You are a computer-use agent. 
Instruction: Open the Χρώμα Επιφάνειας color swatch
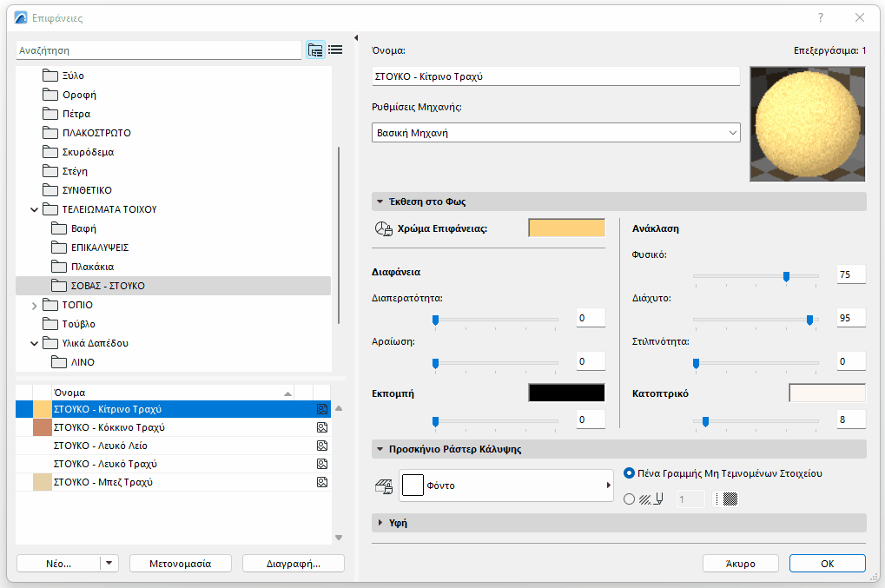566,228
